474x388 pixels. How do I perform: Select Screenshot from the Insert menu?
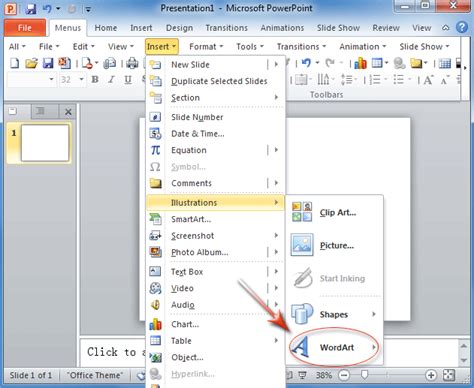pyautogui.click(x=215, y=236)
